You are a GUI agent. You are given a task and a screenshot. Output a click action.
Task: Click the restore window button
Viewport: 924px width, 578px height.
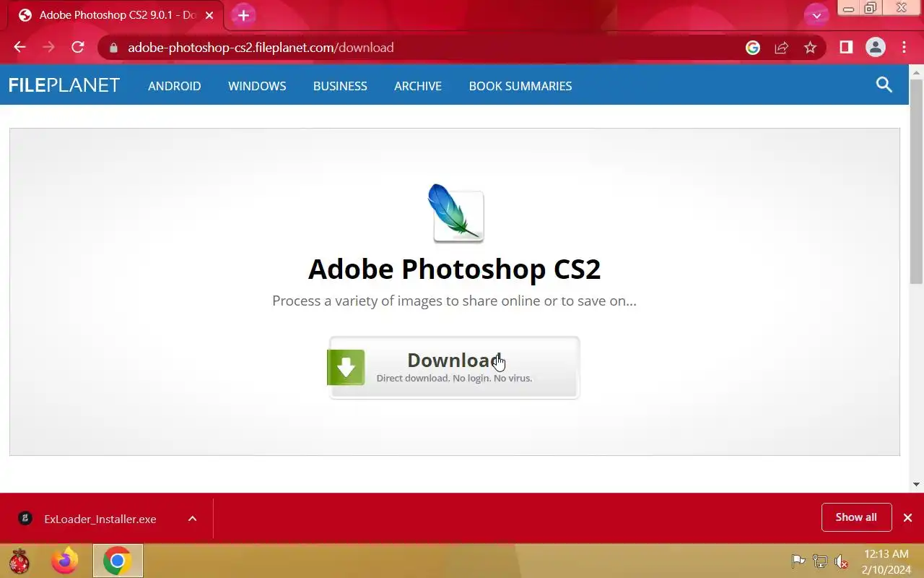click(871, 9)
